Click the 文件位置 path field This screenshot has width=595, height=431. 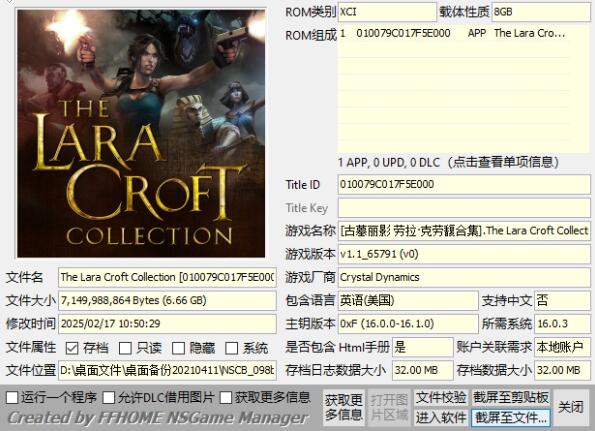[x=167, y=370]
